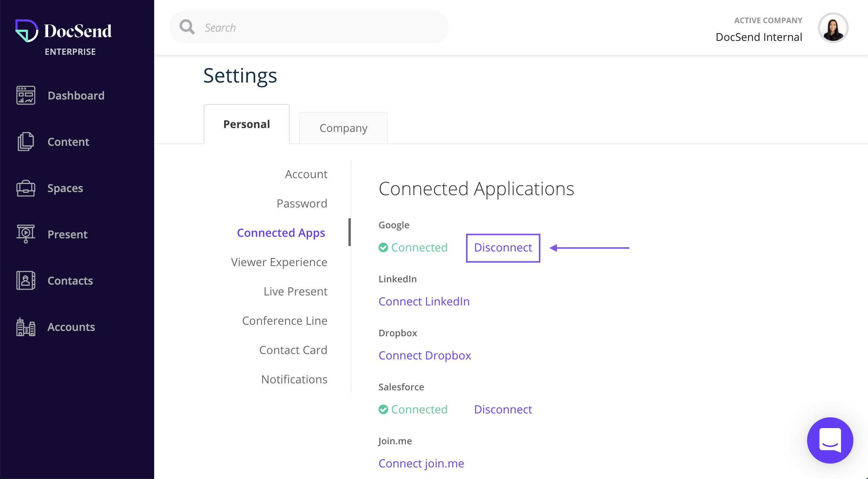Select Connected Apps settings

pyautogui.click(x=281, y=233)
